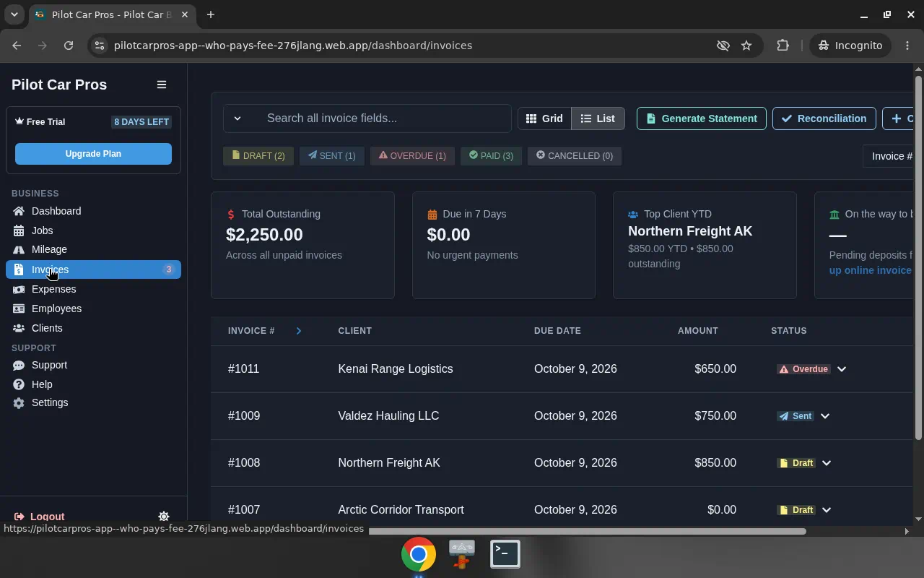Viewport: 924px width, 578px height.
Task: Open the Invoice # sort dropdown
Action: tap(889, 156)
